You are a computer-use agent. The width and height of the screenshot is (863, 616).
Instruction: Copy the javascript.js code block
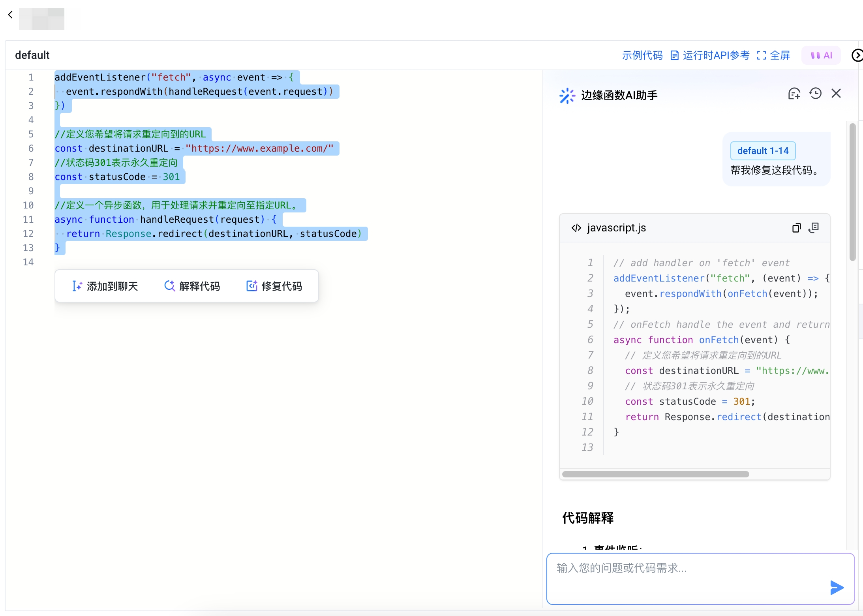(x=796, y=228)
